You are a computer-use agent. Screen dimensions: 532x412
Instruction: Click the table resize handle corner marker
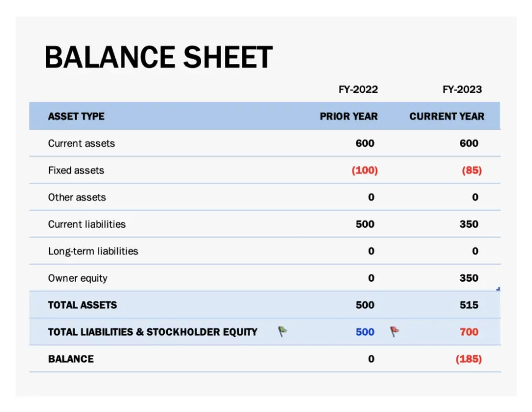(498, 289)
